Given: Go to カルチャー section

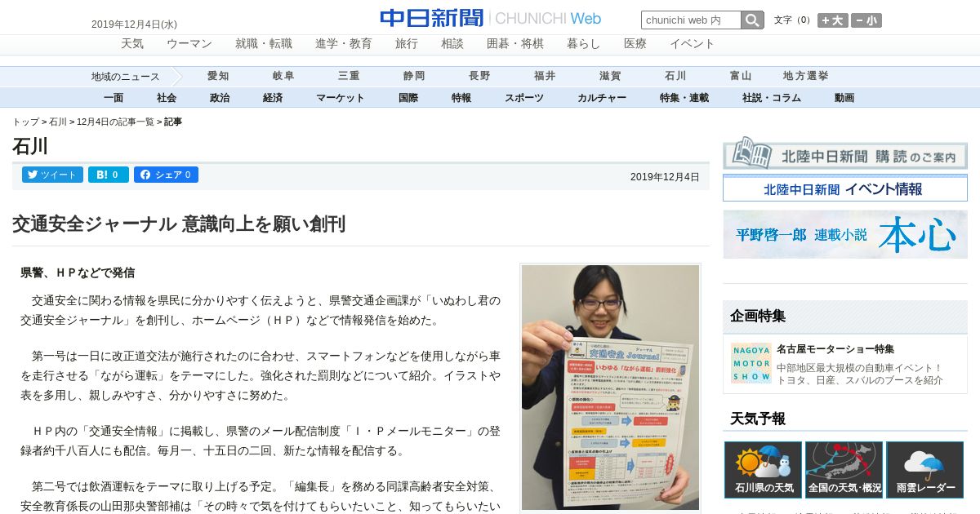Looking at the screenshot, I should (602, 98).
